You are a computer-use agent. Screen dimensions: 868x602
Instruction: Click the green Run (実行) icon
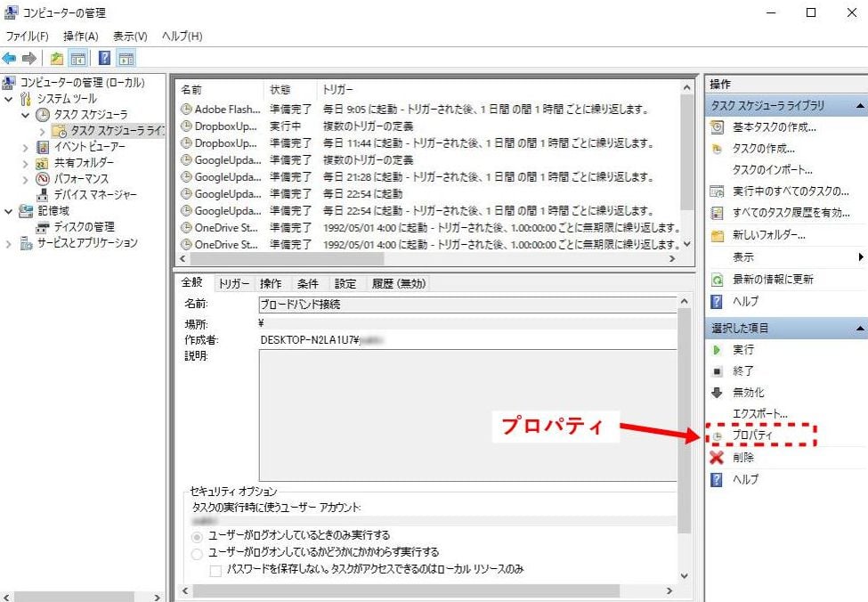pyautogui.click(x=717, y=350)
